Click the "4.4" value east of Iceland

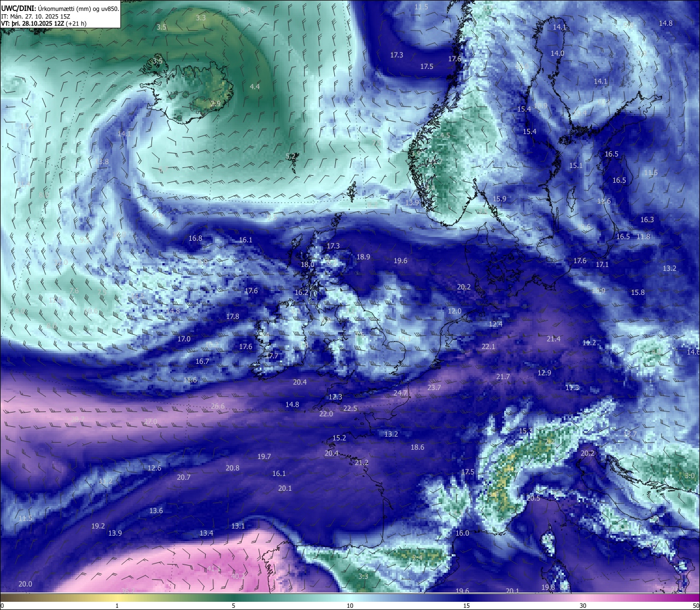click(x=255, y=86)
